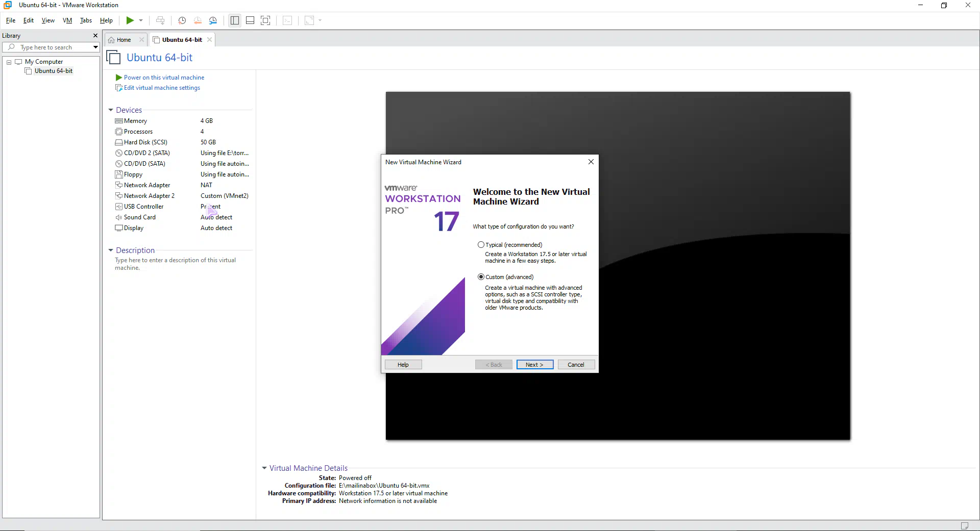Click Power on this virtual machine
980x531 pixels.
(164, 78)
